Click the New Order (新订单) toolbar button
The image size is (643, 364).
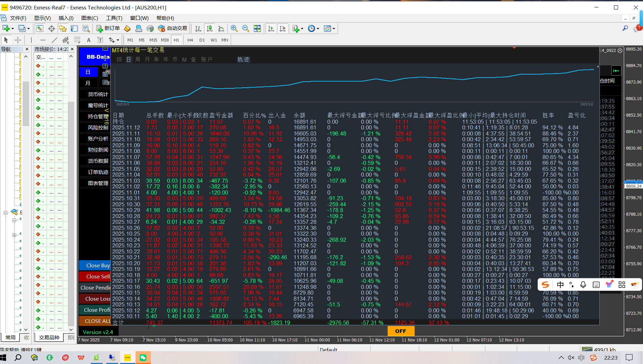(x=108, y=29)
